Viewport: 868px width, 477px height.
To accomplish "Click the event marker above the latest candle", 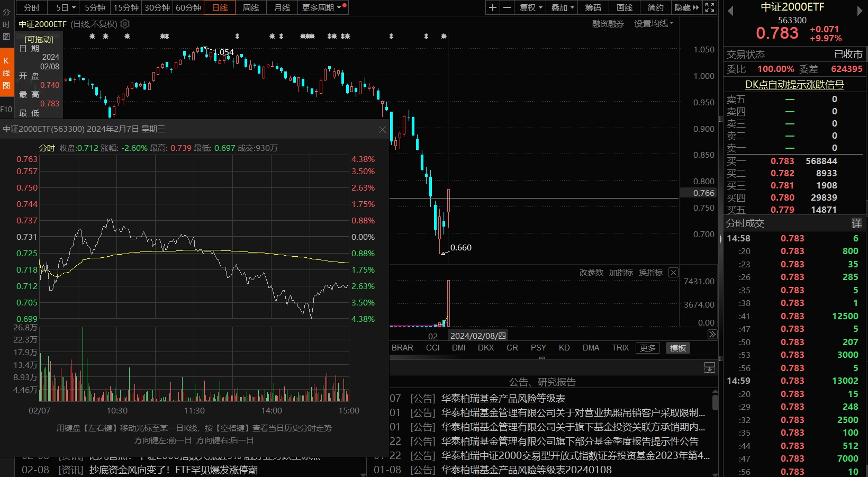I will (444, 37).
